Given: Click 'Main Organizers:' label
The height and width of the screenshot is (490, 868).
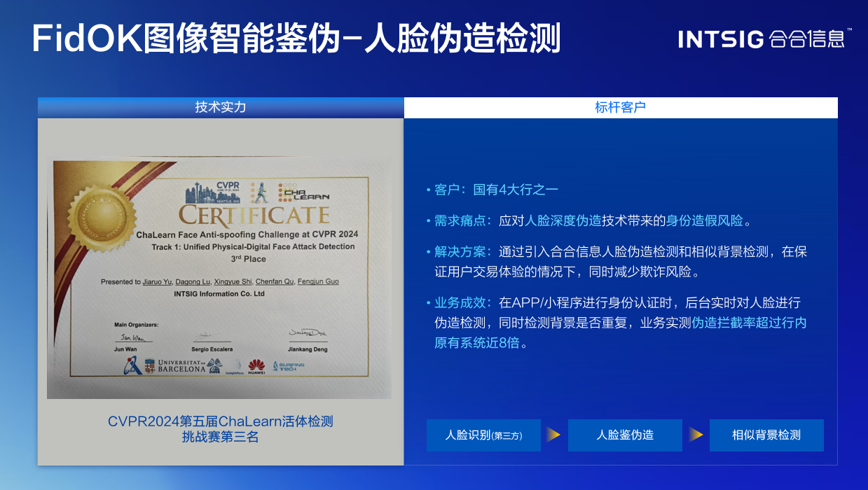Looking at the screenshot, I should 137,325.
